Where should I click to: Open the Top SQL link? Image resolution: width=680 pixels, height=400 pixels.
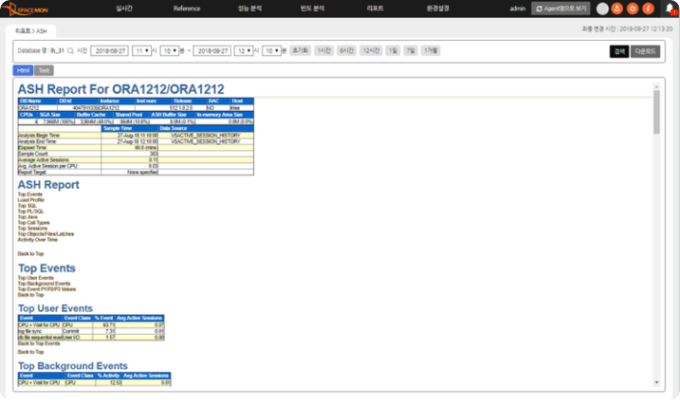[27, 206]
